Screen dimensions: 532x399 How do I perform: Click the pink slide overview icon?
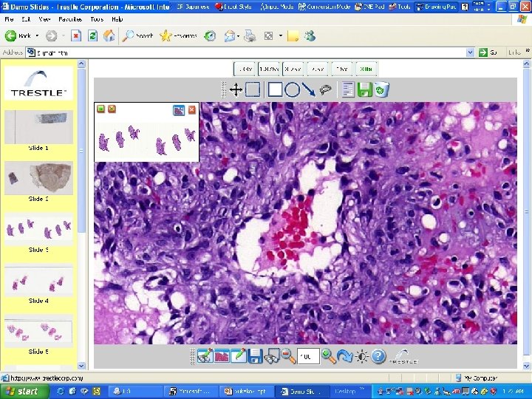(x=222, y=356)
